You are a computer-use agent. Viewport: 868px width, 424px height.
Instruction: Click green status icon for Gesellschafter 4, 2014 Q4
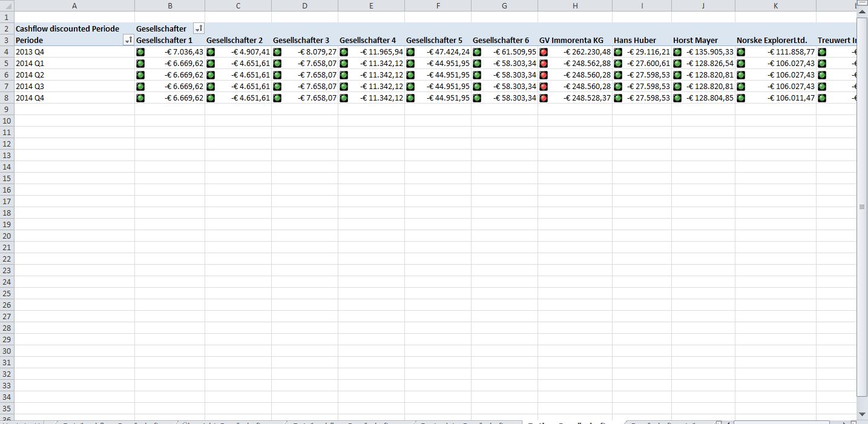[344, 98]
